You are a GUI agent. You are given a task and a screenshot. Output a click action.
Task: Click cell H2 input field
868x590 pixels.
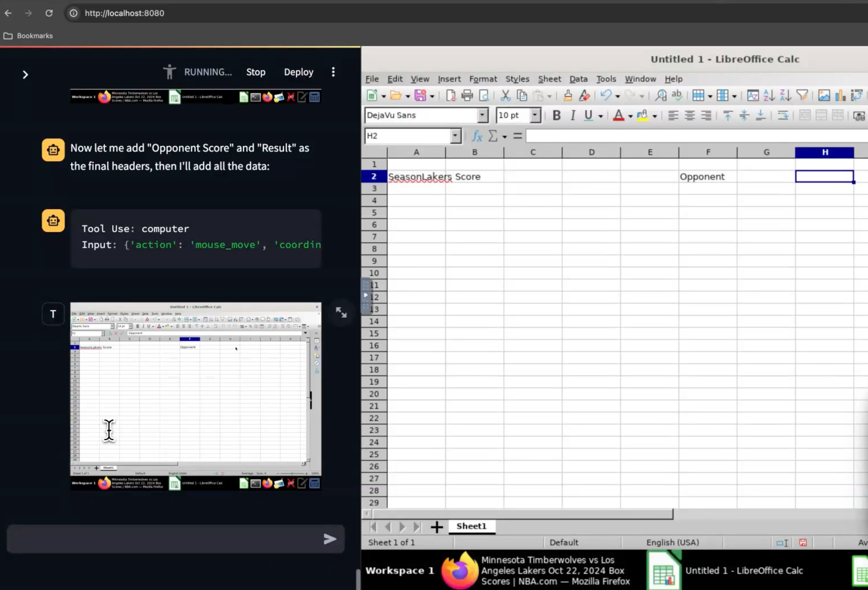pos(825,176)
